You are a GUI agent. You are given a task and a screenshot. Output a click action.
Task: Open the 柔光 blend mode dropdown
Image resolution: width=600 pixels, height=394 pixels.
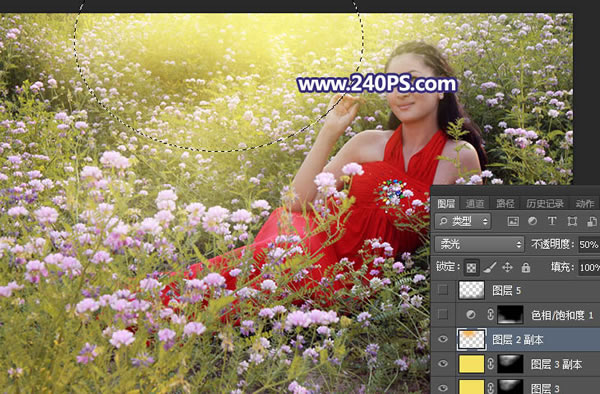479,244
